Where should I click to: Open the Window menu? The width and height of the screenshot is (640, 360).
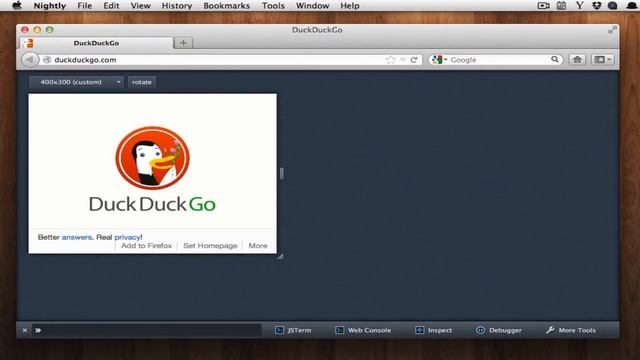pos(312,6)
